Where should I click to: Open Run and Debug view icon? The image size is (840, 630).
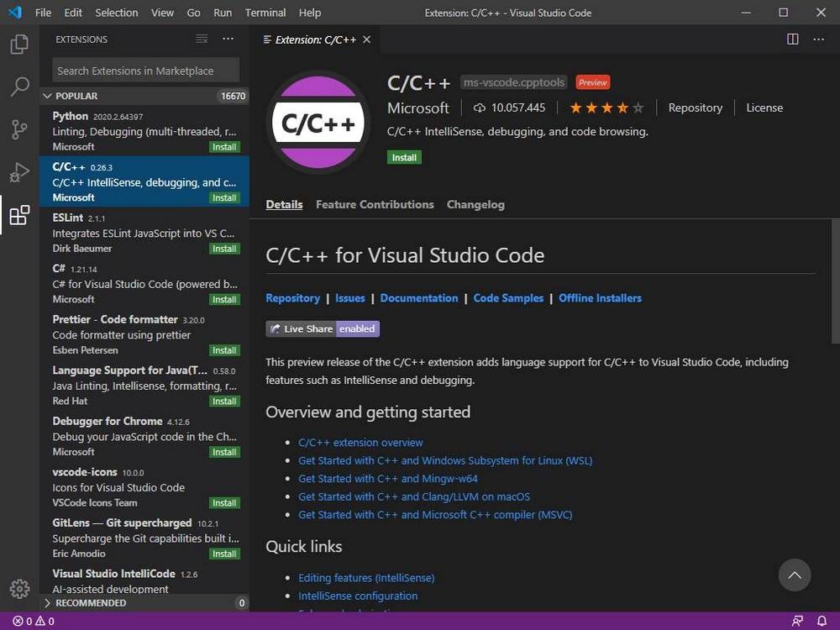(x=19, y=172)
